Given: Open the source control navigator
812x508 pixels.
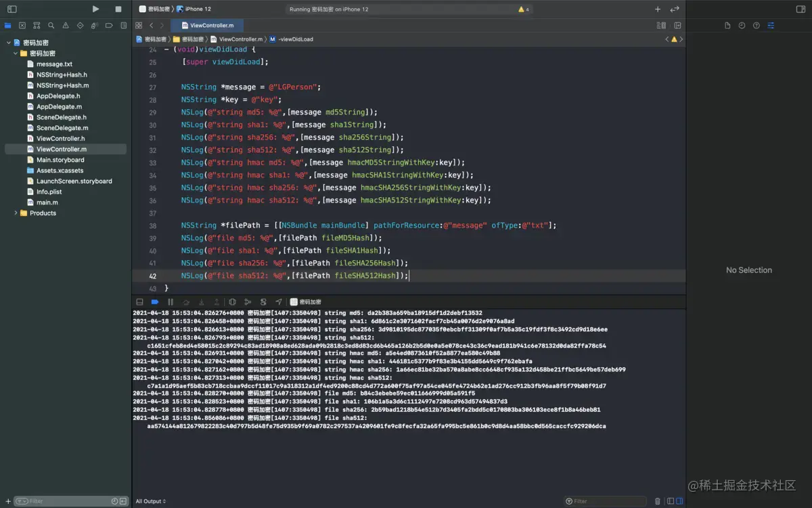Looking at the screenshot, I should click(x=22, y=25).
